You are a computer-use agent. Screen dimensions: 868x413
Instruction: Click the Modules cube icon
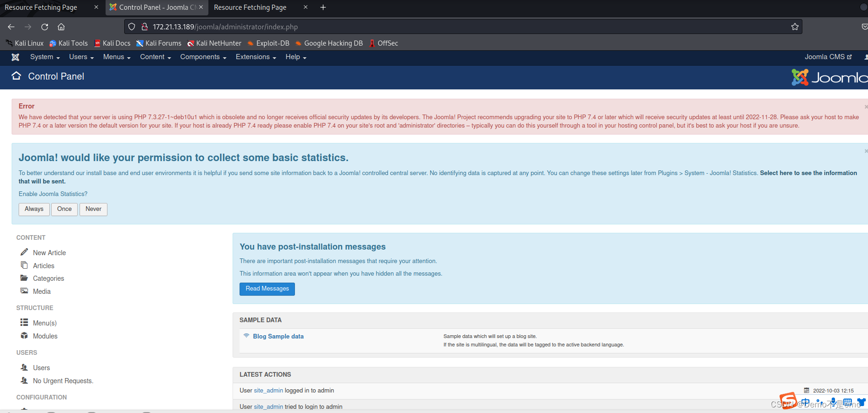(x=24, y=335)
